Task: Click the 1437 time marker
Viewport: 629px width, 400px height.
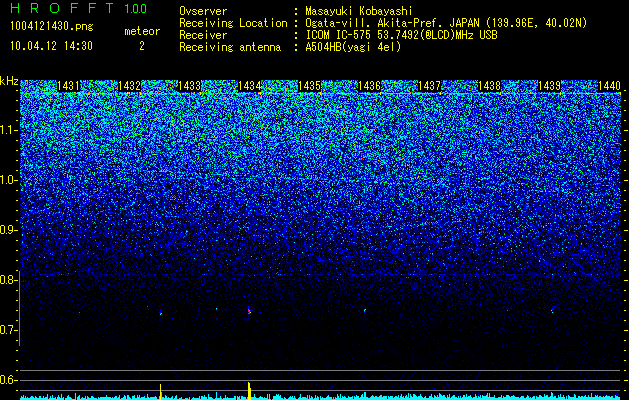Action: [x=429, y=86]
